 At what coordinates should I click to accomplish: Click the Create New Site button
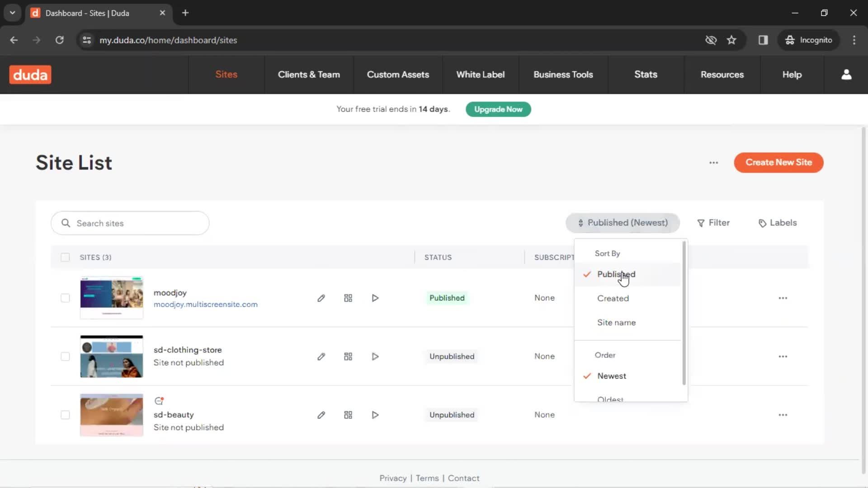point(778,163)
